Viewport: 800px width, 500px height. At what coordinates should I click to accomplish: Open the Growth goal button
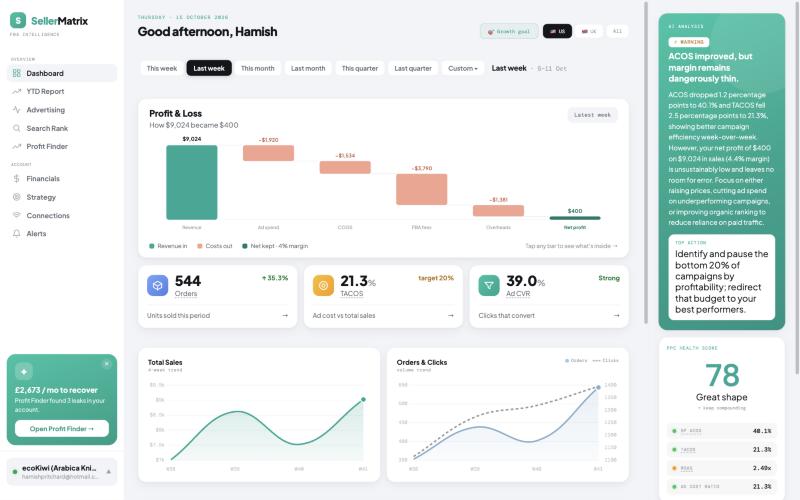[x=509, y=31]
